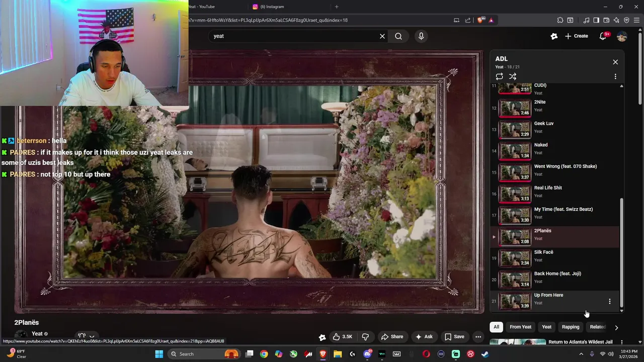Share the 2Planës video
Screen dimensions: 644x362
pos(392,337)
